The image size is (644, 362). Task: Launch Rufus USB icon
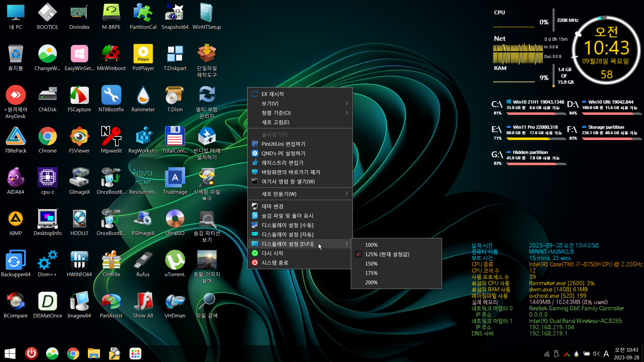pyautogui.click(x=143, y=263)
